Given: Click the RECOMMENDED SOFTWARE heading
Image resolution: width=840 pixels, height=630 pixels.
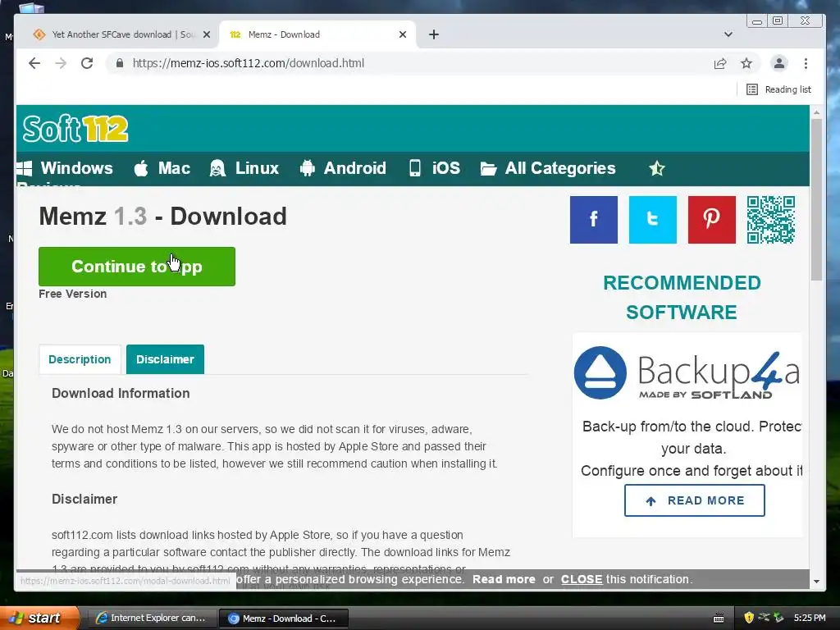Looking at the screenshot, I should (x=682, y=297).
